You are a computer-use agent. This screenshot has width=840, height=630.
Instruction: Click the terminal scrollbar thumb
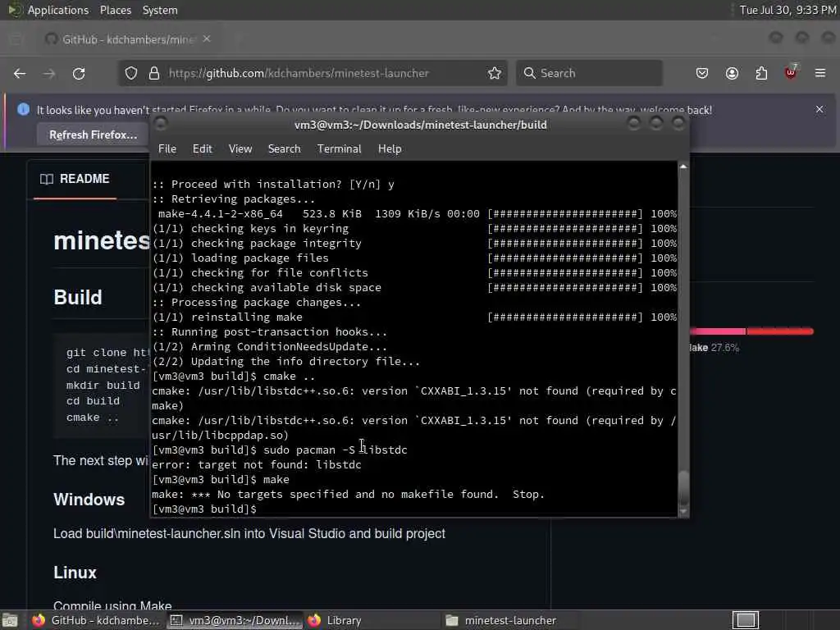coord(683,487)
